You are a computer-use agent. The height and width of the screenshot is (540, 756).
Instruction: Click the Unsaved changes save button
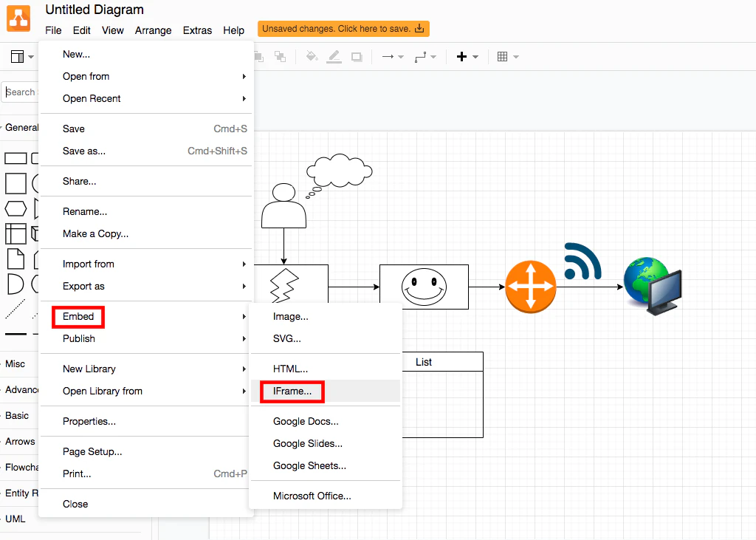coord(343,29)
